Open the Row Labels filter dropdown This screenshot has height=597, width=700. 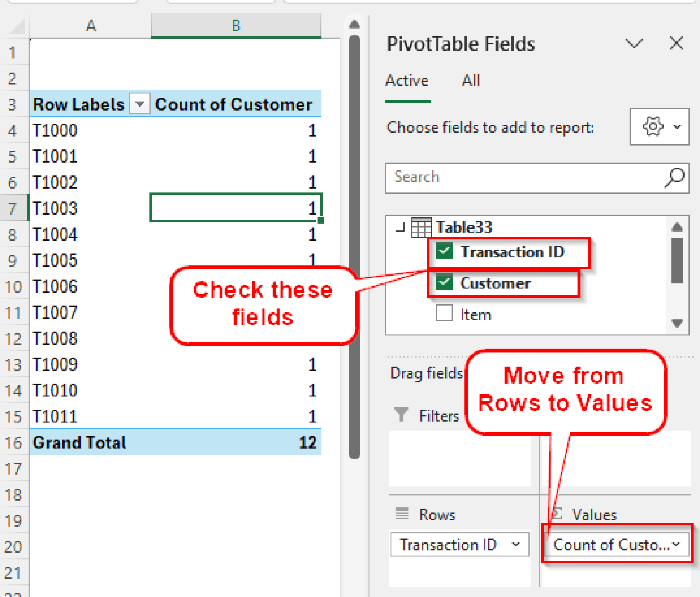tap(139, 103)
